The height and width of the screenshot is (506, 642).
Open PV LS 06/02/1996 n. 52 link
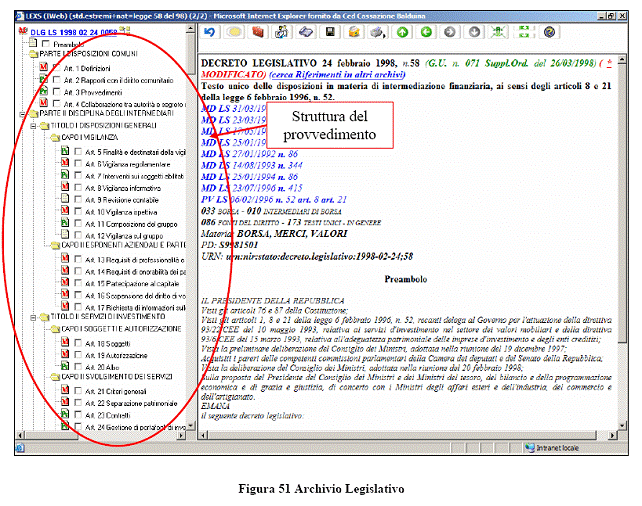[x=274, y=200]
